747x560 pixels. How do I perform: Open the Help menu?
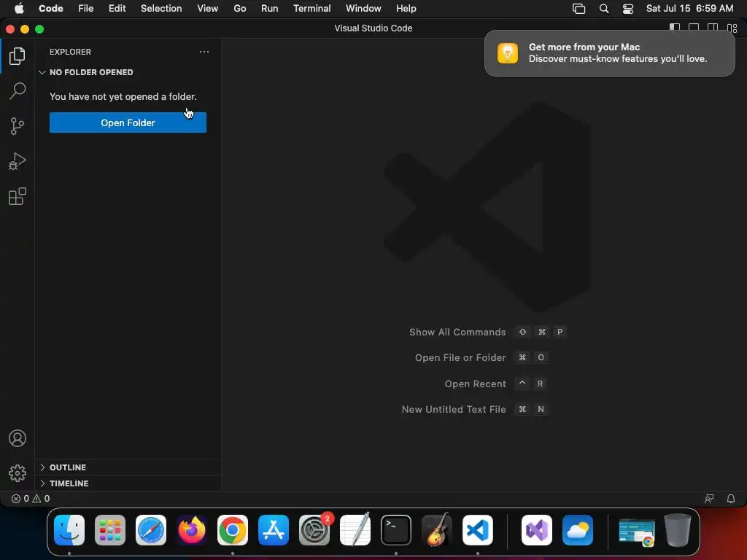[x=406, y=9]
